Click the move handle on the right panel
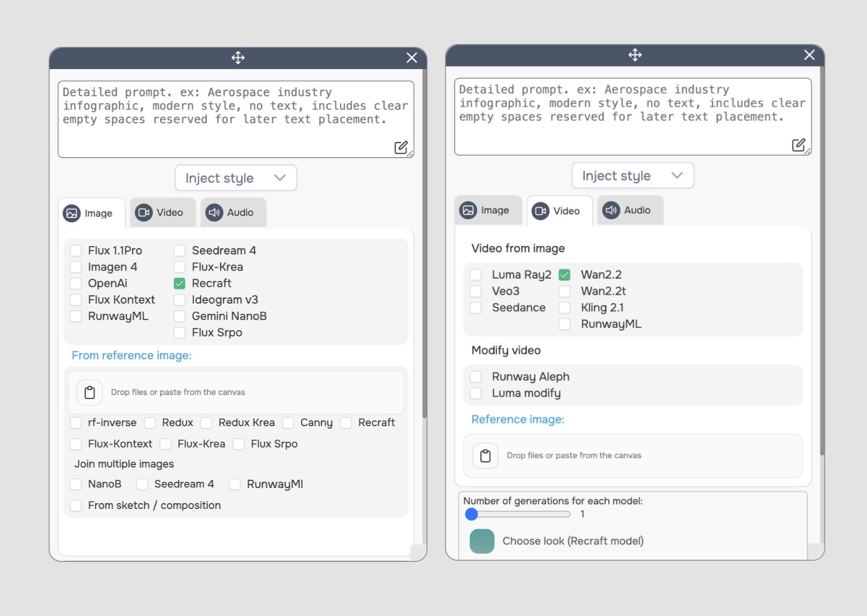The image size is (867, 616). tap(635, 55)
